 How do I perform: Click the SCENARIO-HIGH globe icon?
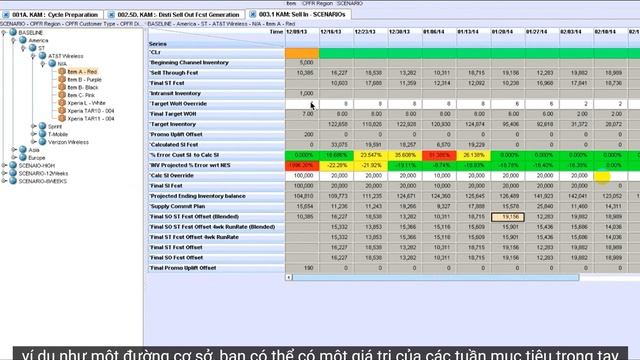[x=13, y=165]
